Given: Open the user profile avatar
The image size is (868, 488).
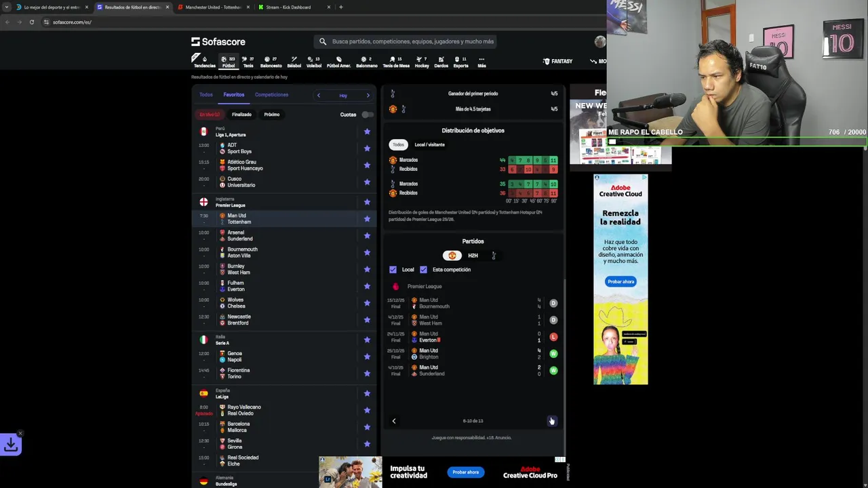Looking at the screenshot, I should pyautogui.click(x=600, y=41).
